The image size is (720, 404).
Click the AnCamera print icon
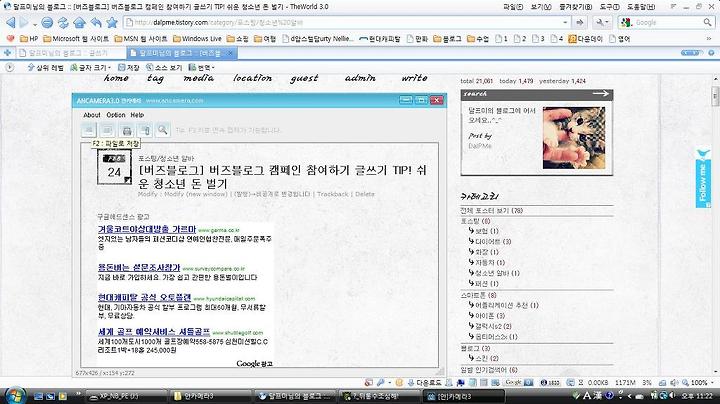pos(127,130)
